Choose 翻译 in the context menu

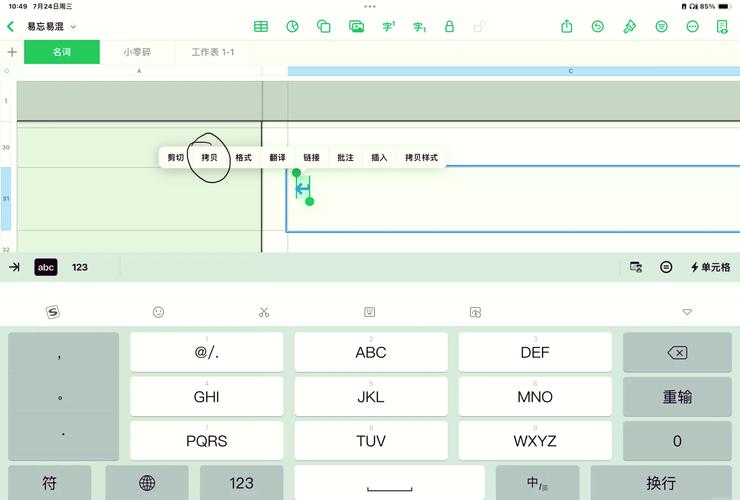tap(277, 158)
